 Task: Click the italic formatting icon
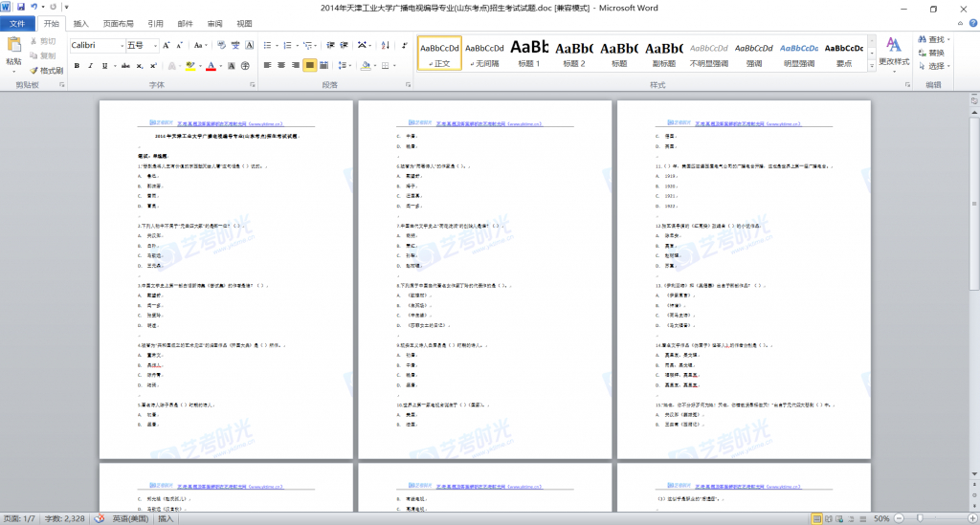pyautogui.click(x=91, y=66)
